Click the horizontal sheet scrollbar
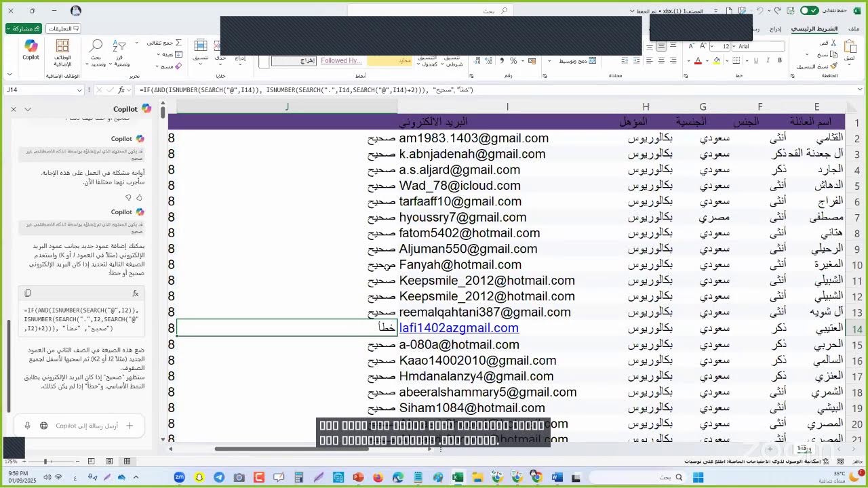 (x=292, y=449)
